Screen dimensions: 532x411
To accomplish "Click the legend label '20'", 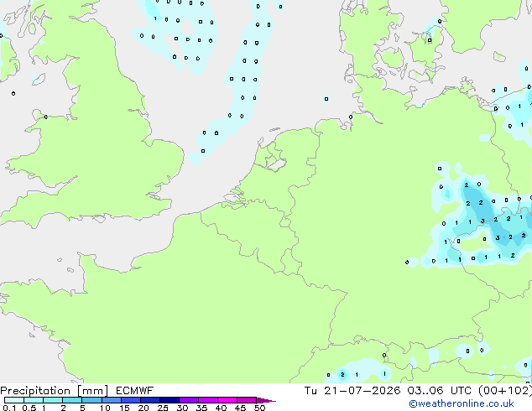I will tap(143, 408).
